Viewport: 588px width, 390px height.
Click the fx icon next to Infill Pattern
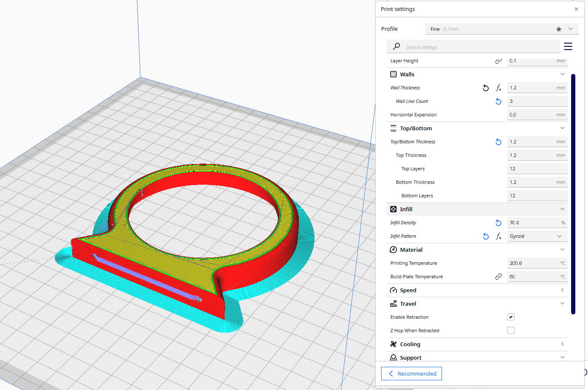coord(499,236)
